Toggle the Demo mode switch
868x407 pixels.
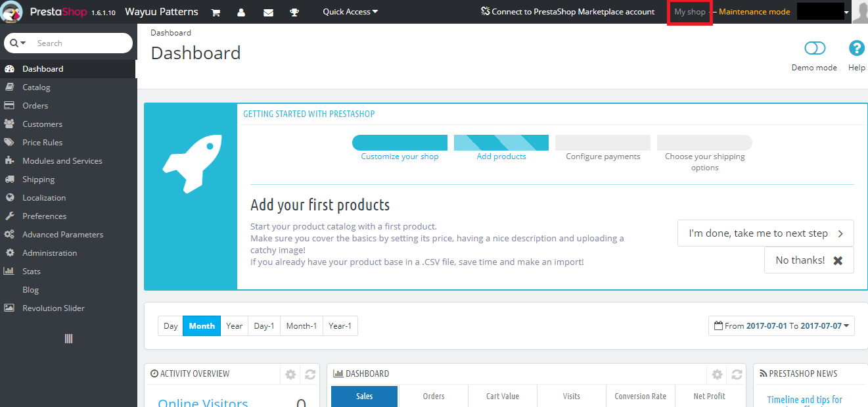click(815, 48)
